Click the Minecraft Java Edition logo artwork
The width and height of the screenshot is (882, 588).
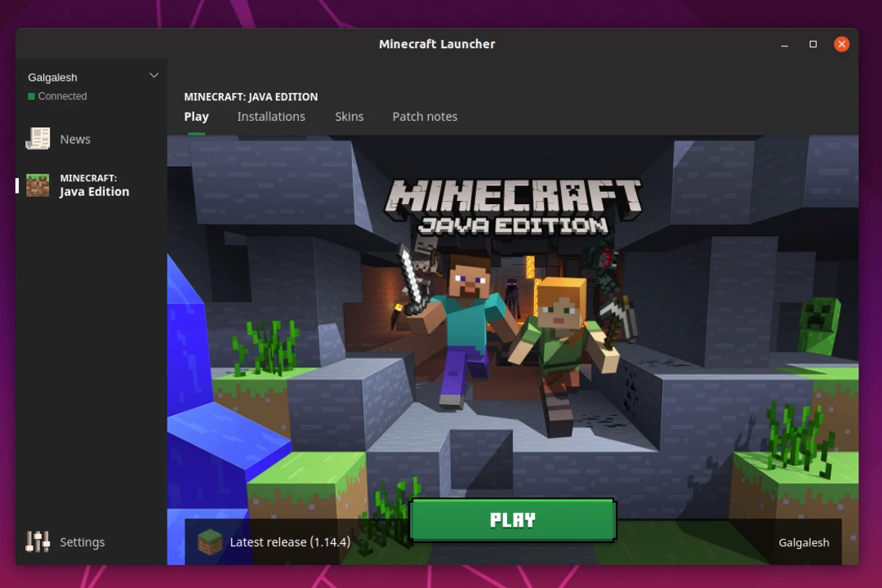tap(513, 207)
